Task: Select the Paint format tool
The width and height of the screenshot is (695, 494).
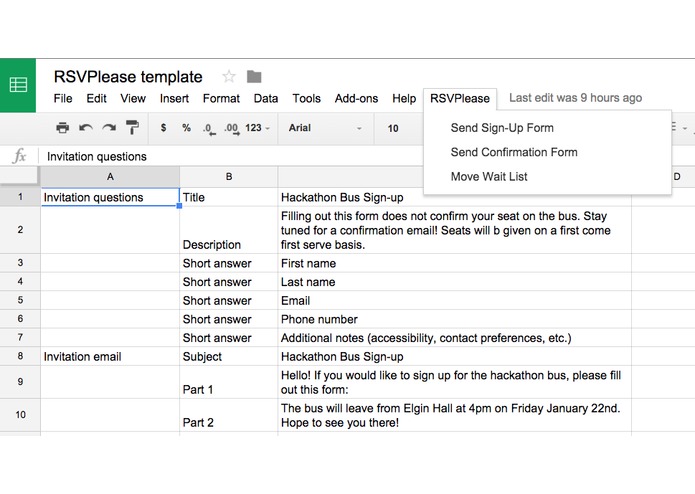Action: [x=132, y=128]
